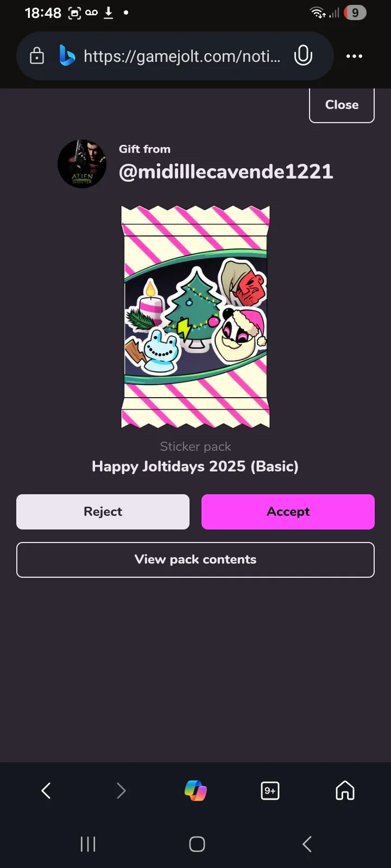Tap the site lock security icon
Image resolution: width=391 pixels, height=868 pixels.
(37, 56)
